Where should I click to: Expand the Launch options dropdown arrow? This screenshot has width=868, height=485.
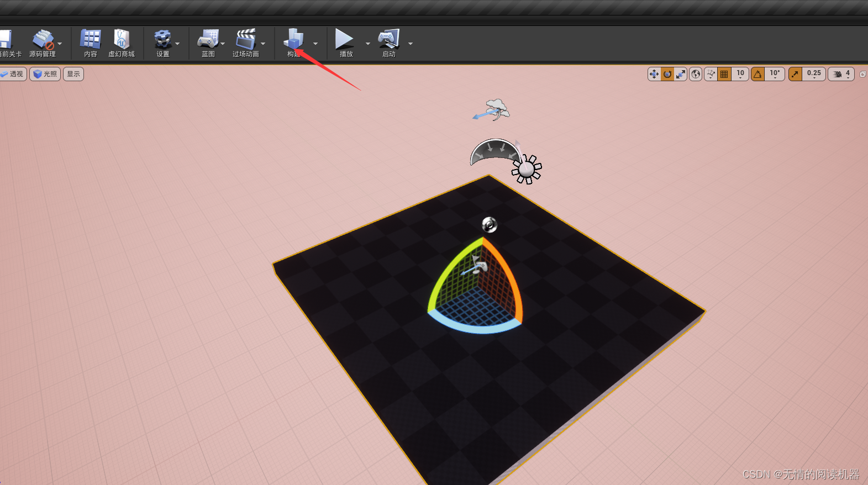(x=411, y=43)
